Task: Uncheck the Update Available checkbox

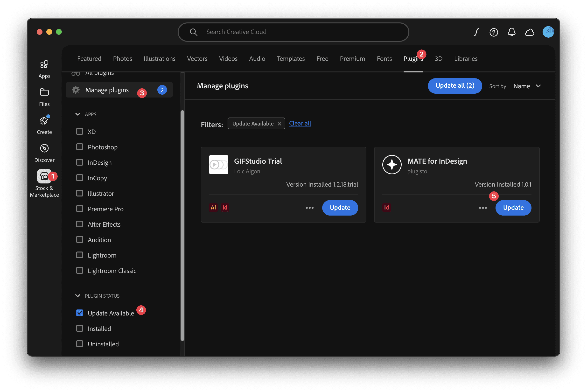Action: coord(79,313)
